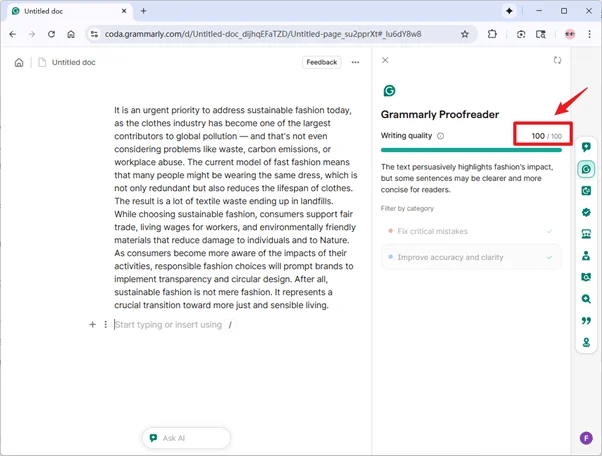Click the purple F profile avatar
602x456 pixels.
[586, 438]
